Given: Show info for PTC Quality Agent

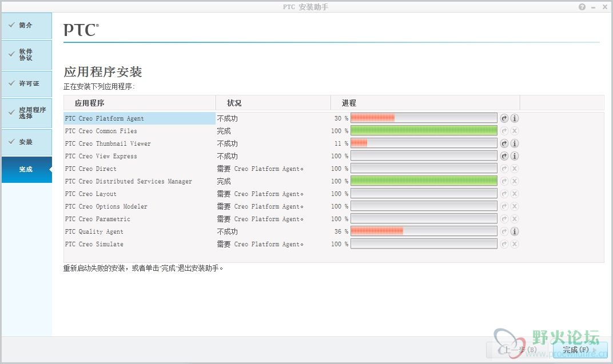Looking at the screenshot, I should coord(515,231).
